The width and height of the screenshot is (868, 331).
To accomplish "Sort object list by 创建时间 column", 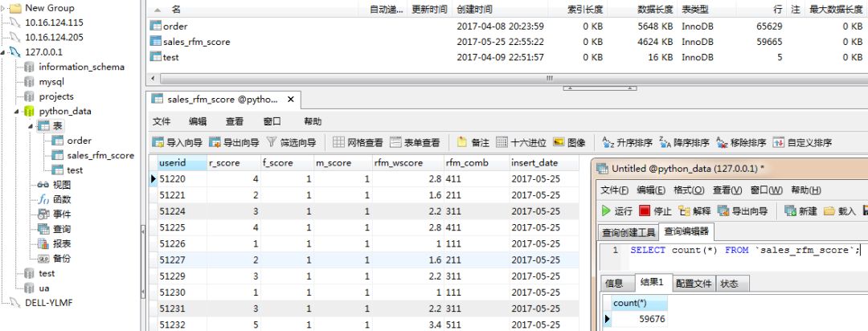I will (500, 10).
